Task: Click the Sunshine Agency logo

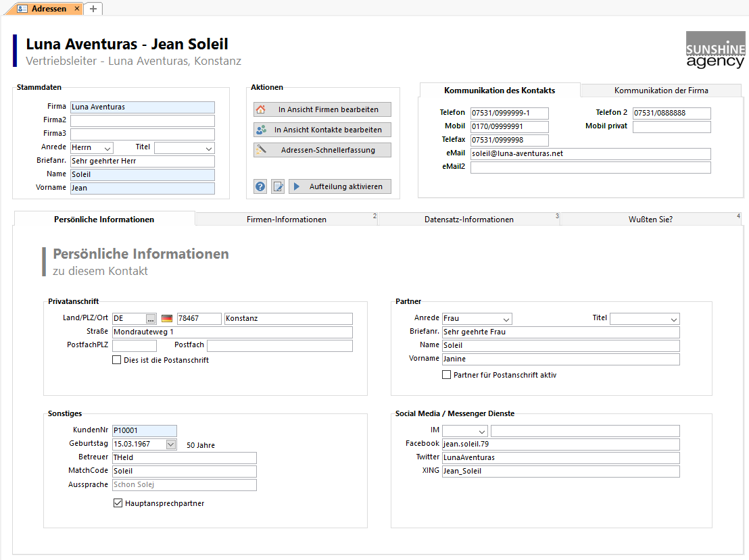Action: [x=715, y=51]
